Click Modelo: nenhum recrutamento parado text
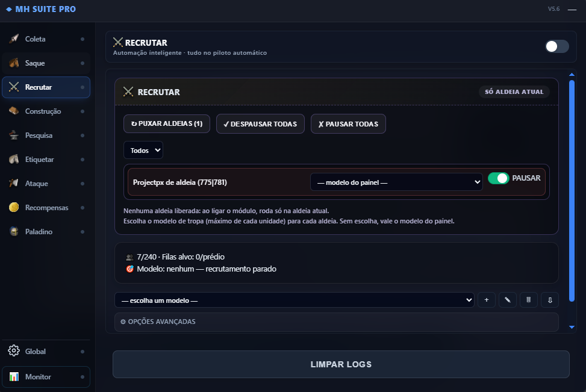Screen dimensions: 586x392 click(x=207, y=269)
